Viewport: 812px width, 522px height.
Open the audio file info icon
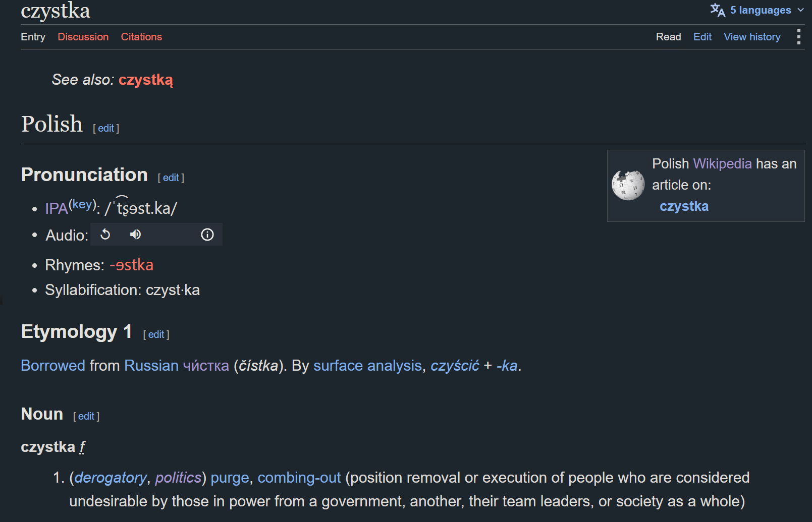click(207, 235)
